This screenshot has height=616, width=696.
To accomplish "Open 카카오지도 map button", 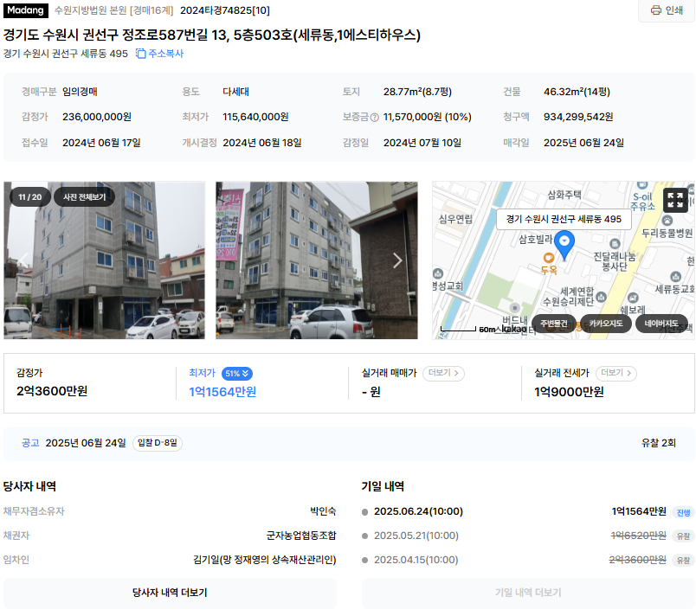I will tap(605, 324).
